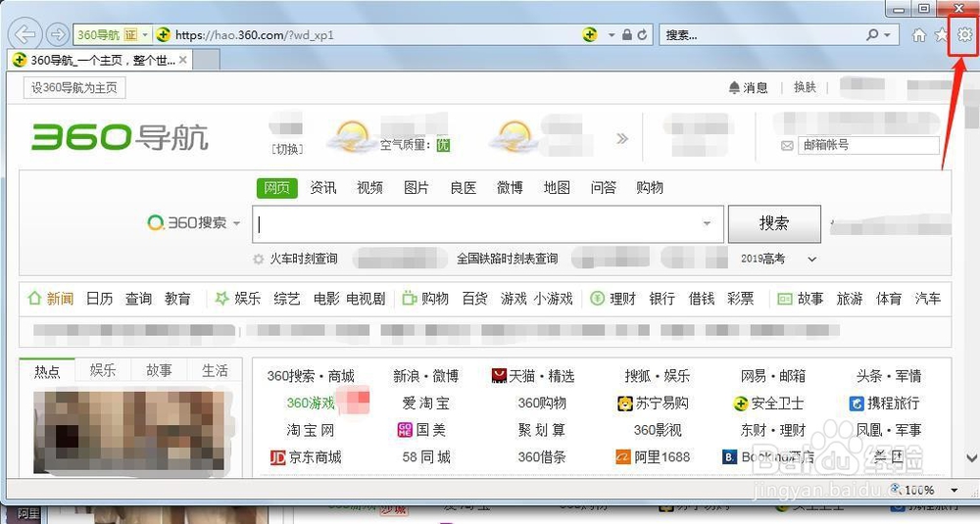Screen dimensions: 980x524
Task: Open the 新闻 category link
Action: coord(60,299)
